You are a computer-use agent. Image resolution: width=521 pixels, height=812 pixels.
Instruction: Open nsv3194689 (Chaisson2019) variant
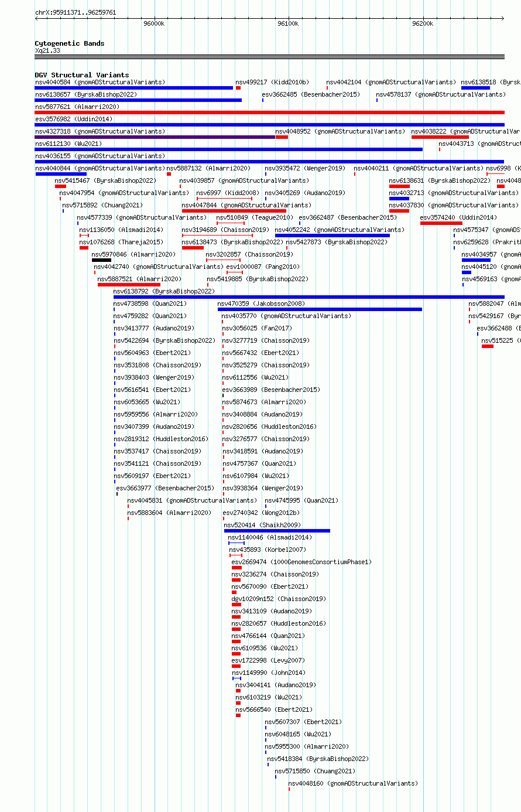225,230
